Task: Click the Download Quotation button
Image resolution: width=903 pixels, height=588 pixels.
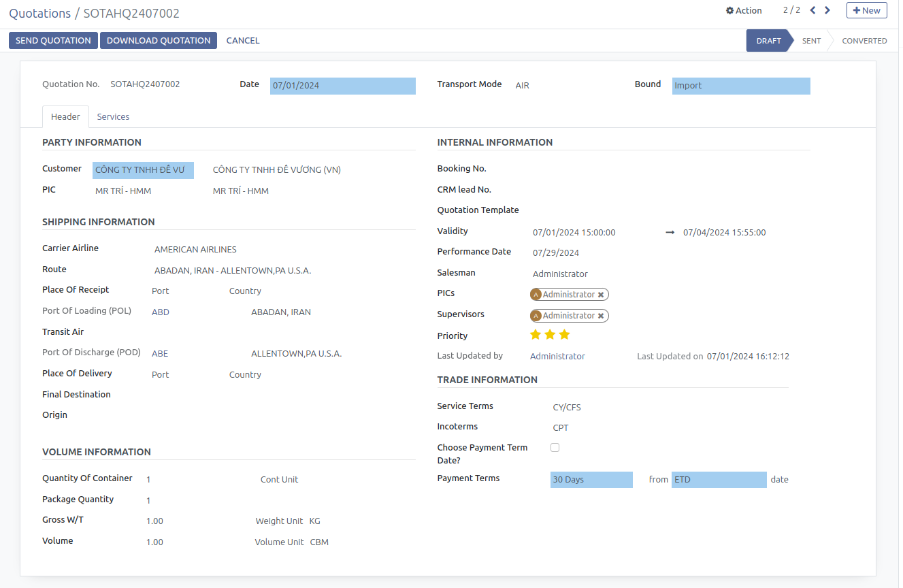Action: pos(159,41)
